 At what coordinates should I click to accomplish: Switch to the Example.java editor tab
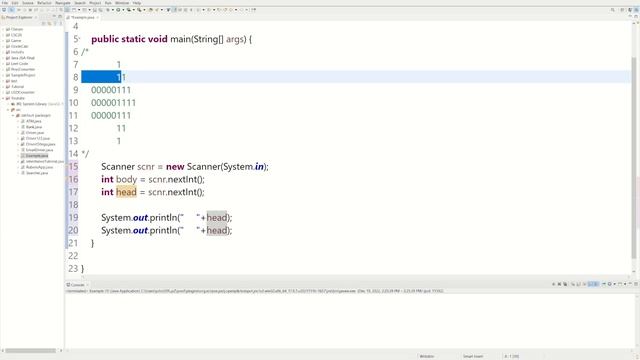(x=83, y=17)
